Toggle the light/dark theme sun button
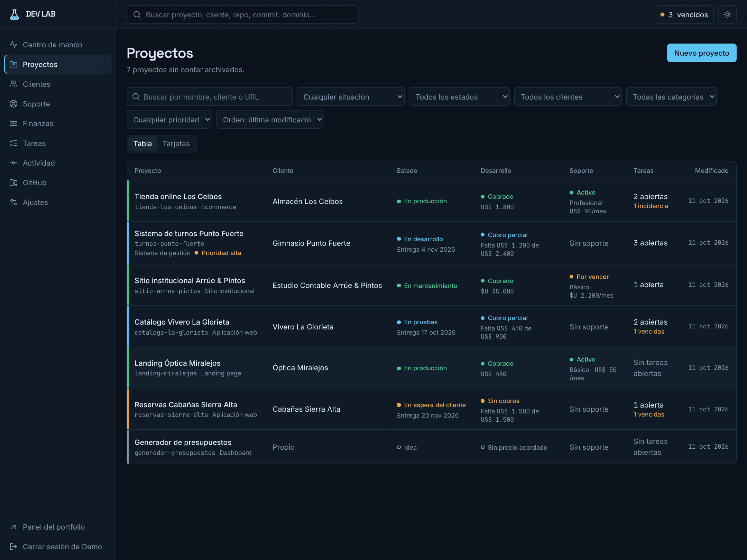 pos(727,15)
